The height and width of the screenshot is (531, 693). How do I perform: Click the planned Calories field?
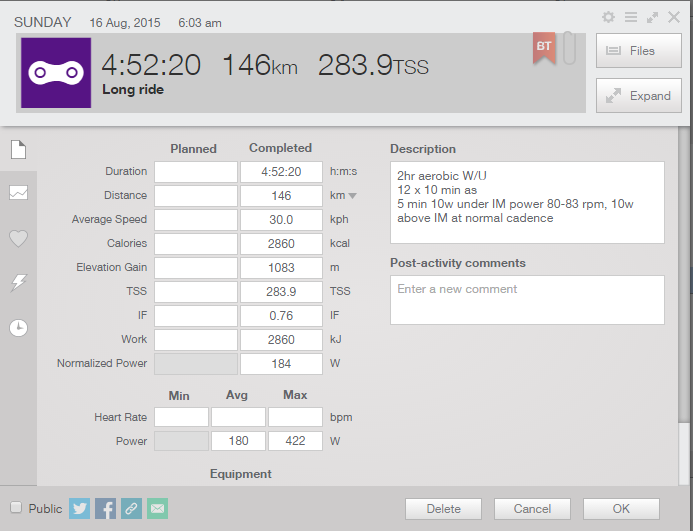(196, 244)
